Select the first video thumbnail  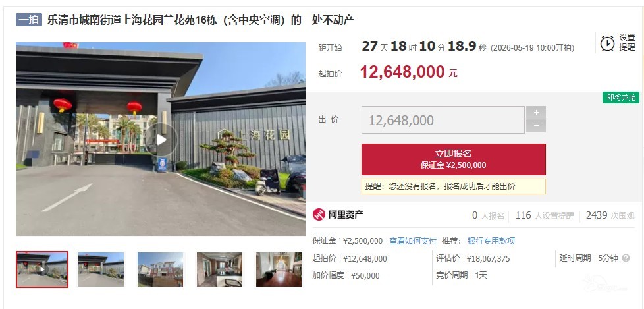(42, 269)
